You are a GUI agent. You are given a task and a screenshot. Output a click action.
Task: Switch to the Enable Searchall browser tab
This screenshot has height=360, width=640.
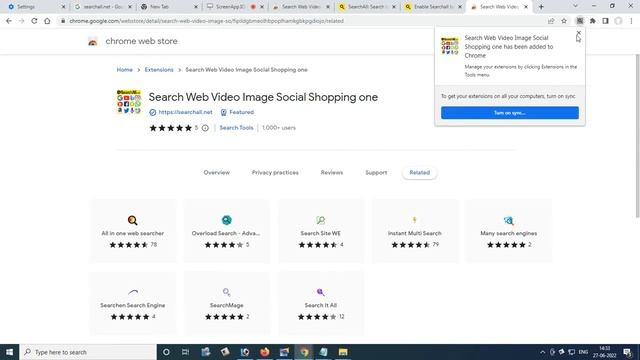pyautogui.click(x=432, y=7)
